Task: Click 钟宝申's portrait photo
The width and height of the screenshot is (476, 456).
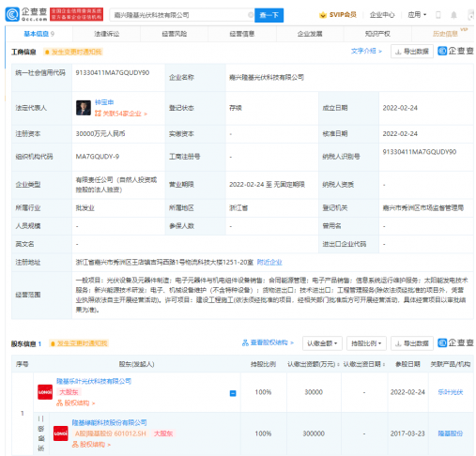Action: click(x=84, y=108)
